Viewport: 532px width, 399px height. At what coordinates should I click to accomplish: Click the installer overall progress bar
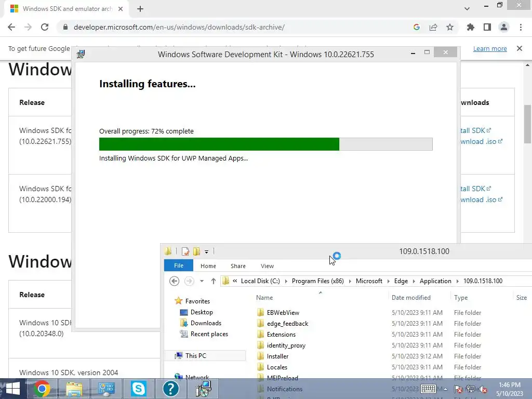coord(265,144)
